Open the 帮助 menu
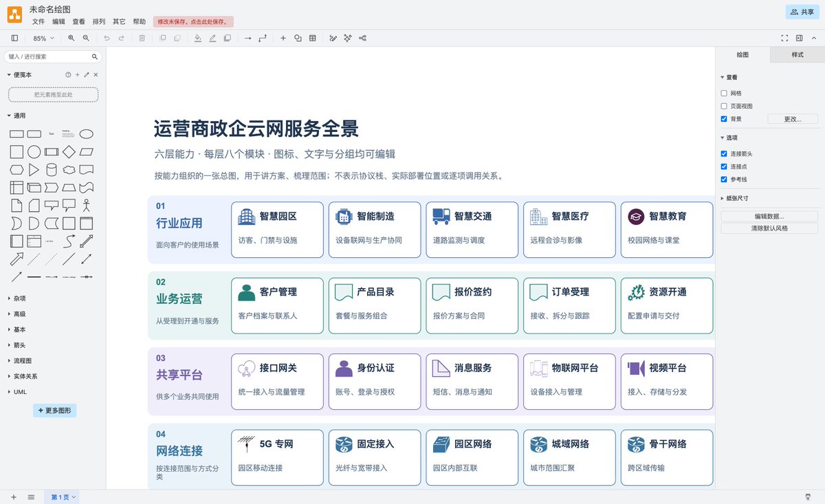This screenshot has width=825, height=504. pos(140,21)
